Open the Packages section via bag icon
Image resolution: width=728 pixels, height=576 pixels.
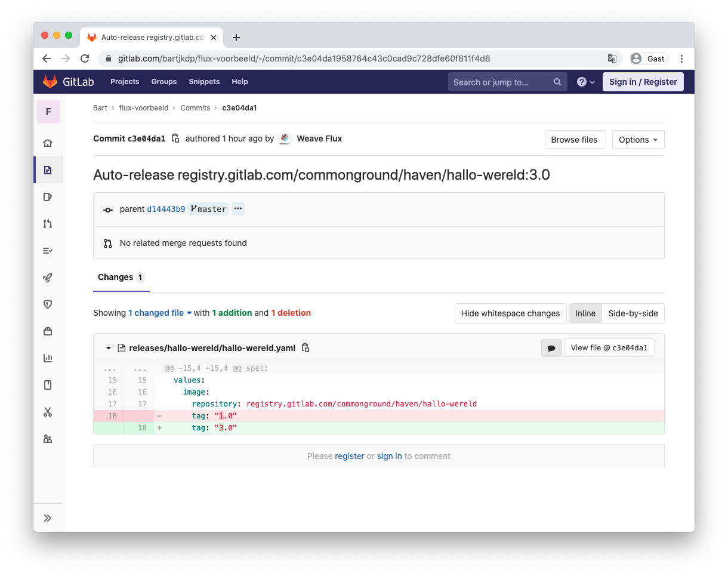pyautogui.click(x=48, y=331)
